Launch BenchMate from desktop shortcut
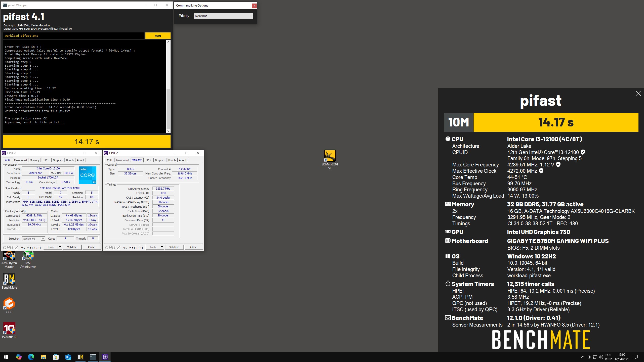644x362 pixels. [9, 281]
